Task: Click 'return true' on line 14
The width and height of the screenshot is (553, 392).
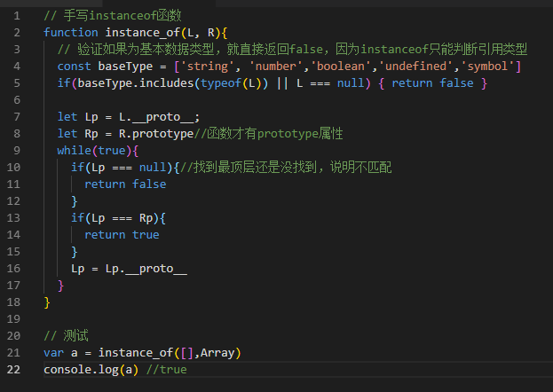Action: coord(122,235)
